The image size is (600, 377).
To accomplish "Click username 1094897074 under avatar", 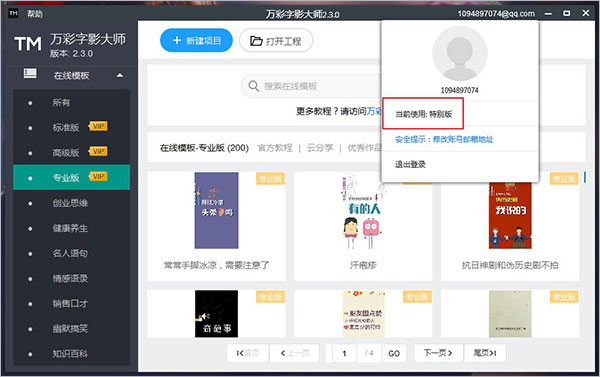I will click(x=460, y=90).
